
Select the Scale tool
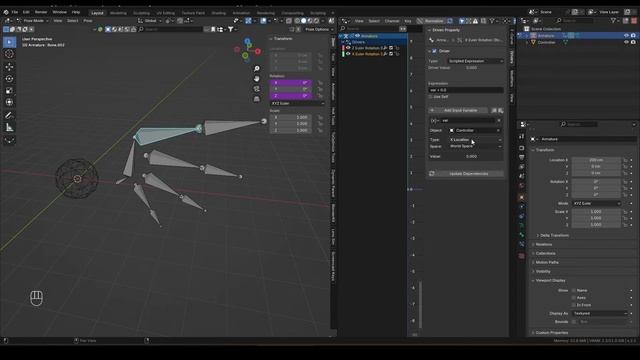click(9, 91)
